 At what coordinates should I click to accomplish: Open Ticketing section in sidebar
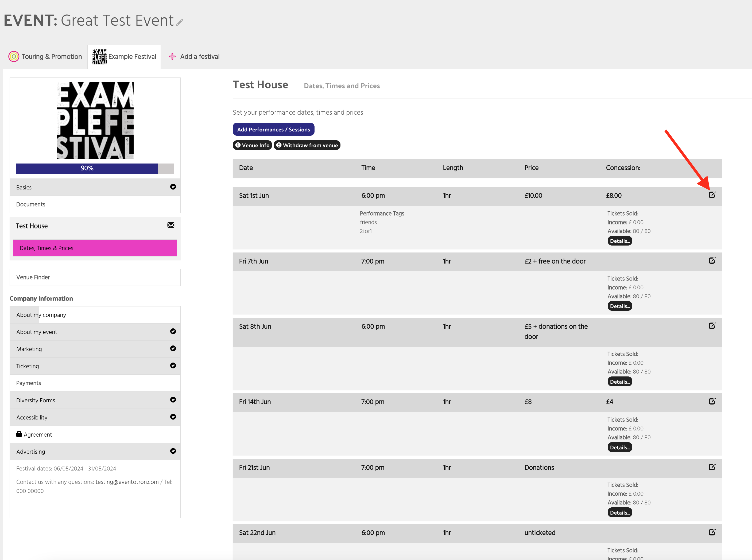(95, 366)
